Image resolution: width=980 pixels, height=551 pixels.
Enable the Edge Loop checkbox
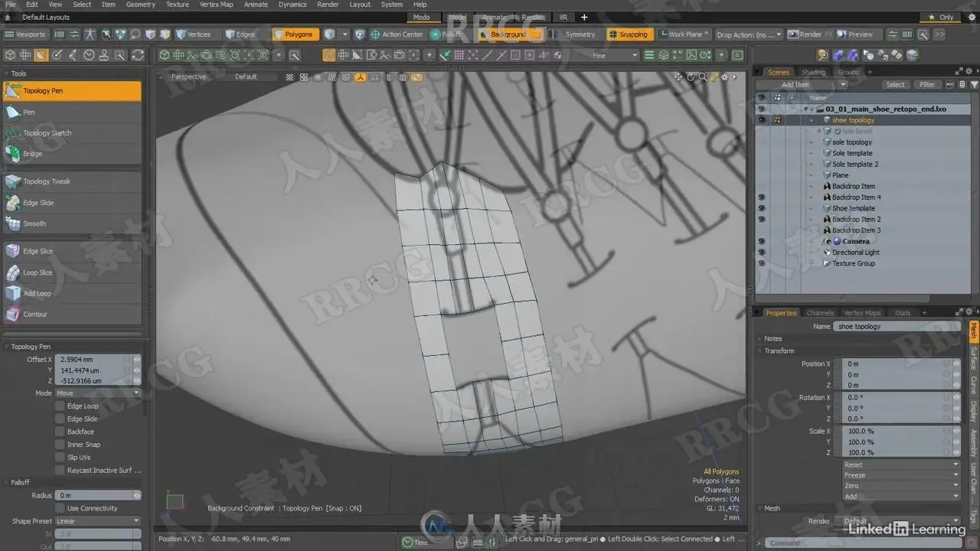pos(60,406)
